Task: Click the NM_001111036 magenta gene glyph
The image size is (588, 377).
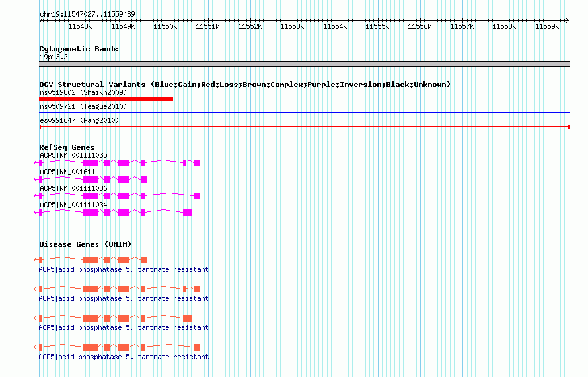Action: click(117, 196)
